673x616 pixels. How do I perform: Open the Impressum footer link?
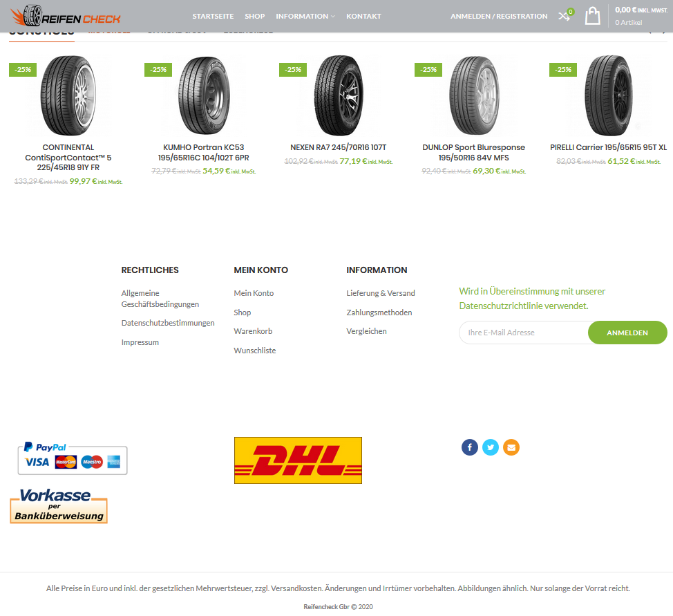pos(140,342)
